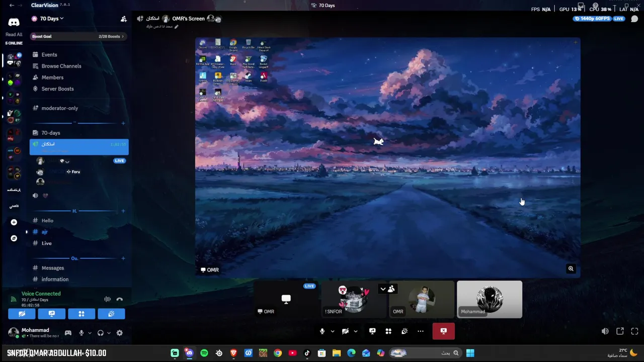Image resolution: width=644 pixels, height=362 pixels.
Task: Open the Members list
Action: [x=52, y=77]
